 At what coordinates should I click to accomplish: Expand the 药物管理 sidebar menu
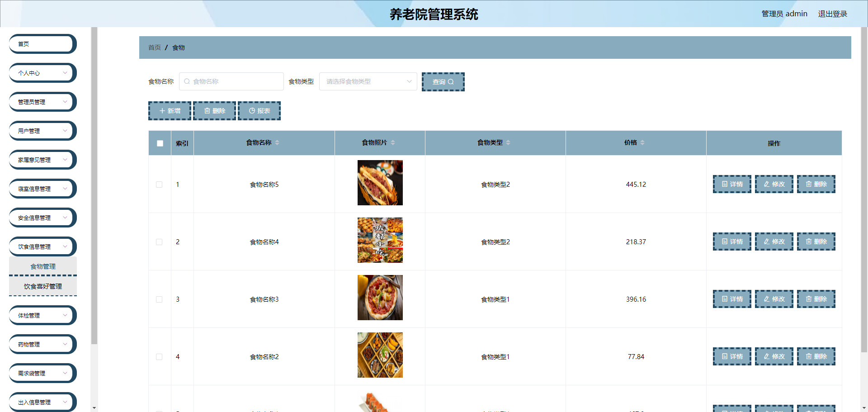coord(42,344)
